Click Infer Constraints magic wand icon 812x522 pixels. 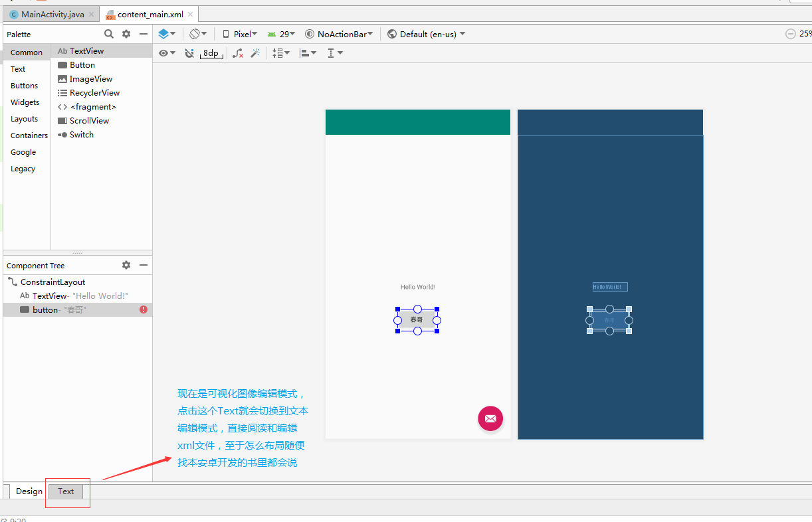point(255,52)
